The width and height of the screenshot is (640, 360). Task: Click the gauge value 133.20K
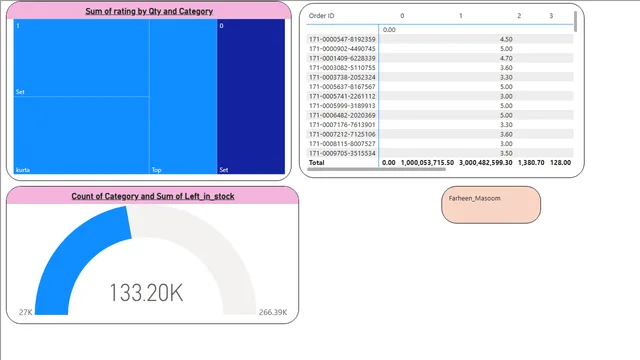146,293
